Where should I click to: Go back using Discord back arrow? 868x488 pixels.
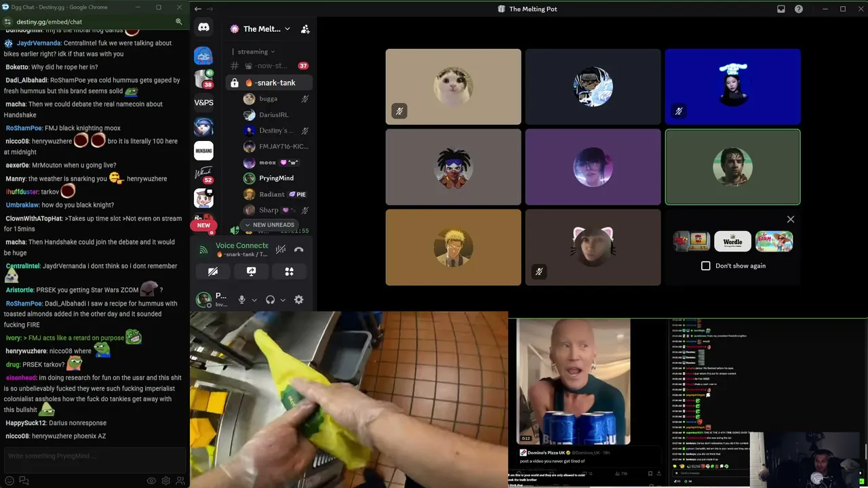(x=197, y=9)
